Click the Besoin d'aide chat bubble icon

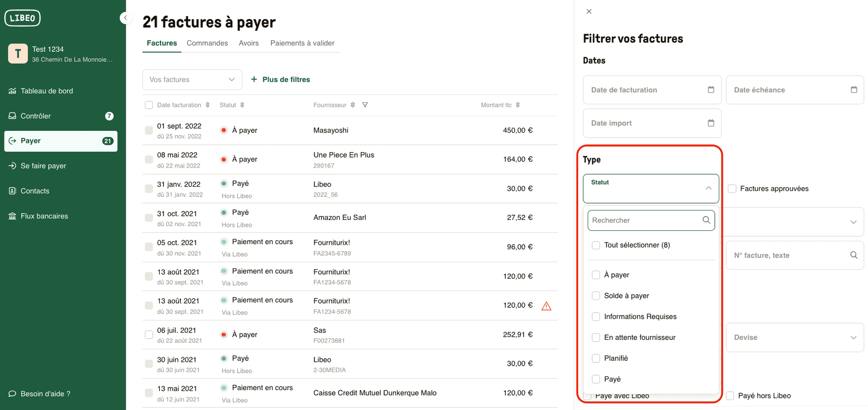point(12,394)
